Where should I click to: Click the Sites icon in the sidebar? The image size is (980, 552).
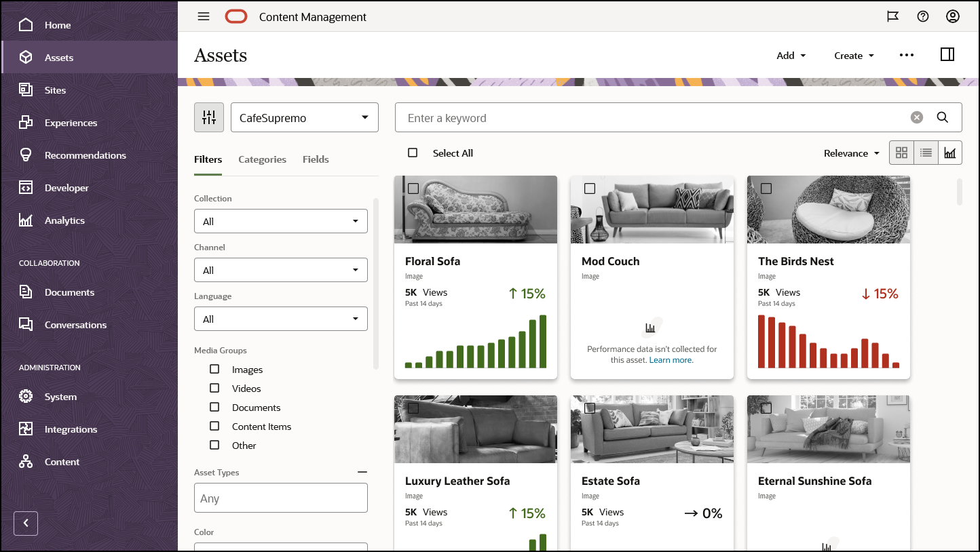pos(26,90)
